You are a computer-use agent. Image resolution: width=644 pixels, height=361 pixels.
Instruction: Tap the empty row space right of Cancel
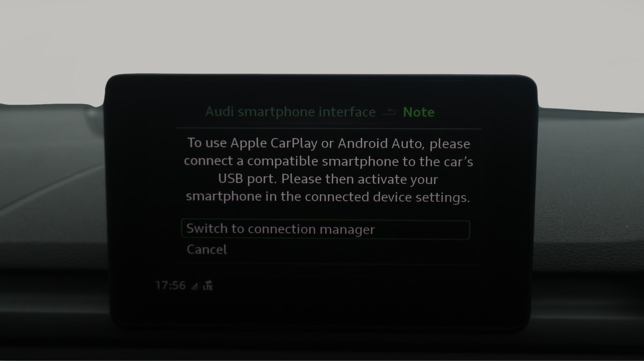[348, 249]
